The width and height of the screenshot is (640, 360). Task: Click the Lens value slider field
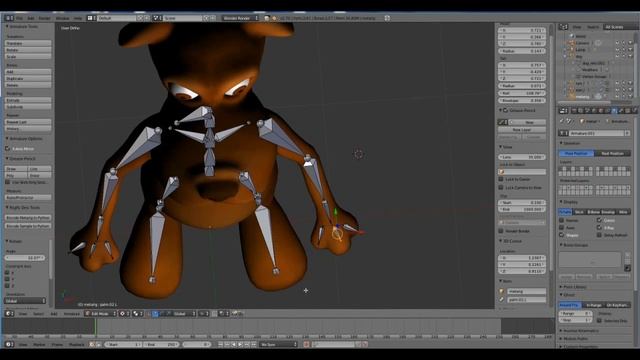point(522,157)
